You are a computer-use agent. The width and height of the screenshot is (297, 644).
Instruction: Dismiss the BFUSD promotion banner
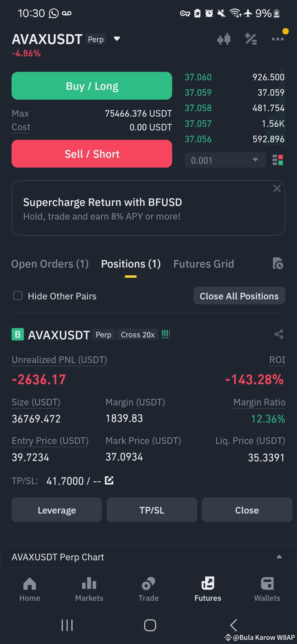[277, 189]
